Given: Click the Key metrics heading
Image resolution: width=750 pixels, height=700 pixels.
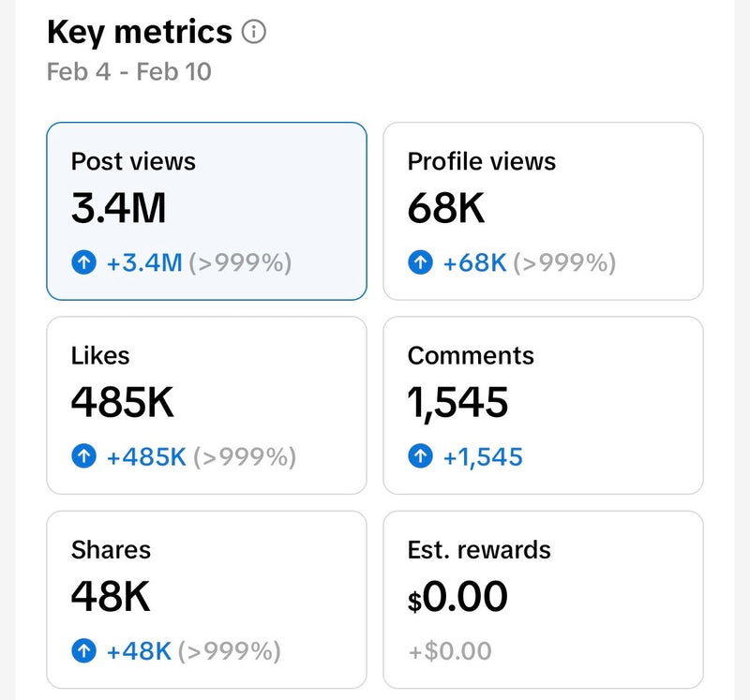Looking at the screenshot, I should pos(140,32).
